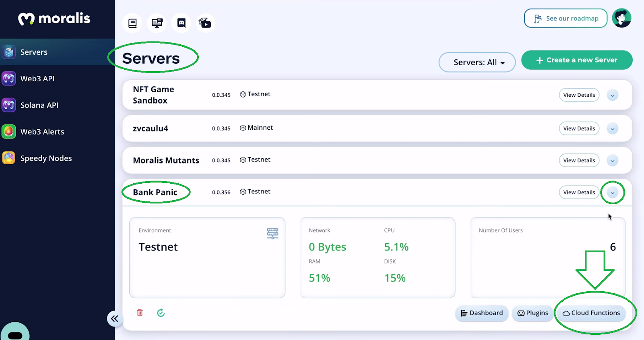
Task: Open Cloud Functions for Bank Panic
Action: (591, 313)
